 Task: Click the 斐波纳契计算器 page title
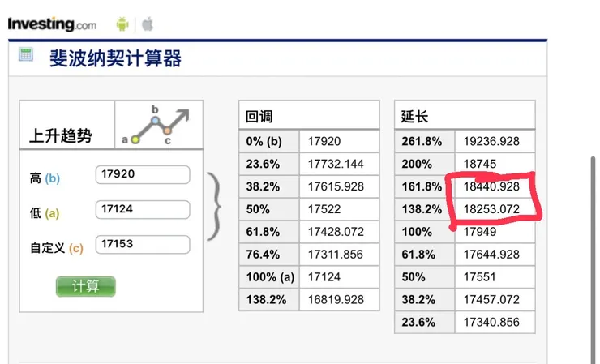coord(116,58)
